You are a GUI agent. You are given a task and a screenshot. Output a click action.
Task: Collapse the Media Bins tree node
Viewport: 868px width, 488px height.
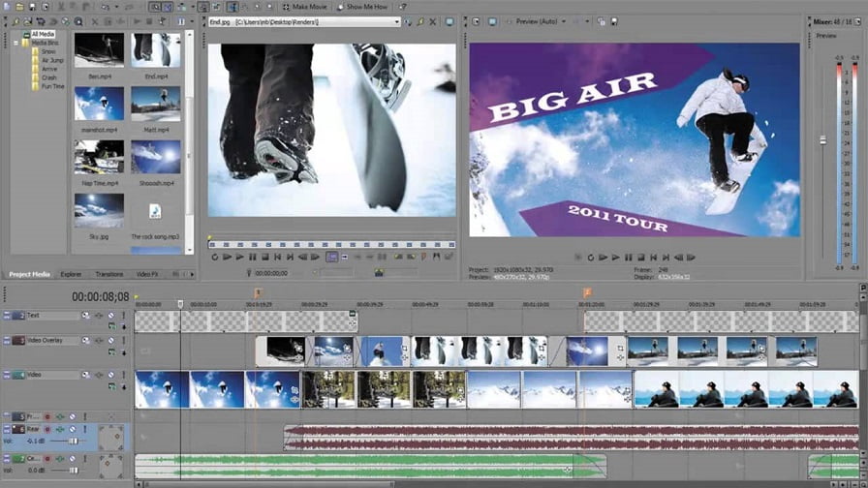tap(17, 43)
